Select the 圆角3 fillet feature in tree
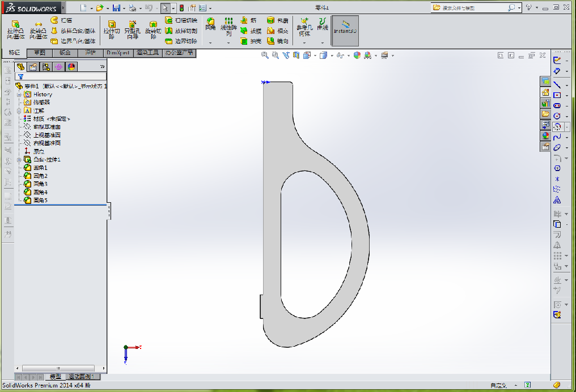Image resolution: width=576 pixels, height=392 pixels. coord(36,184)
